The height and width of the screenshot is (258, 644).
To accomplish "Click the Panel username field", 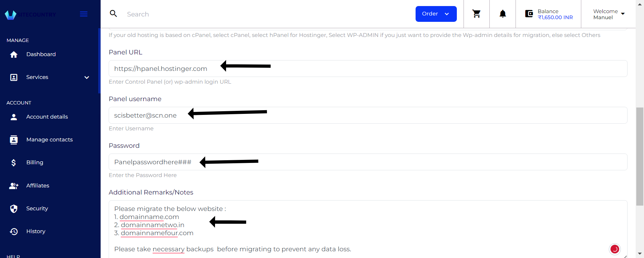I will pos(368,115).
